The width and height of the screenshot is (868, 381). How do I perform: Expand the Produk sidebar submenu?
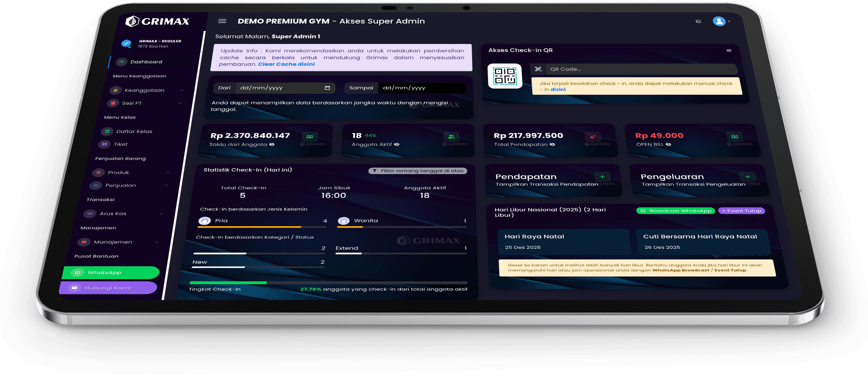pyautogui.click(x=118, y=173)
